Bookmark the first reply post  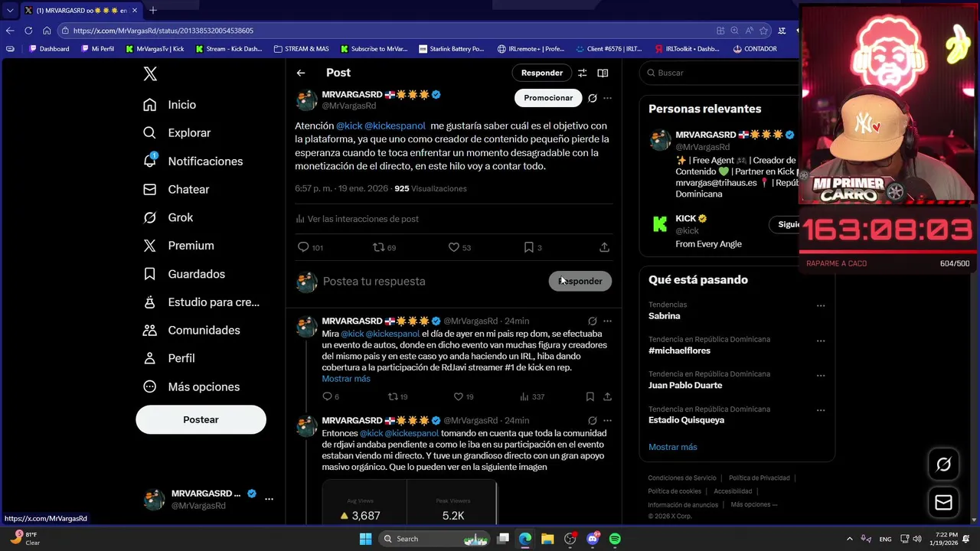[590, 396]
